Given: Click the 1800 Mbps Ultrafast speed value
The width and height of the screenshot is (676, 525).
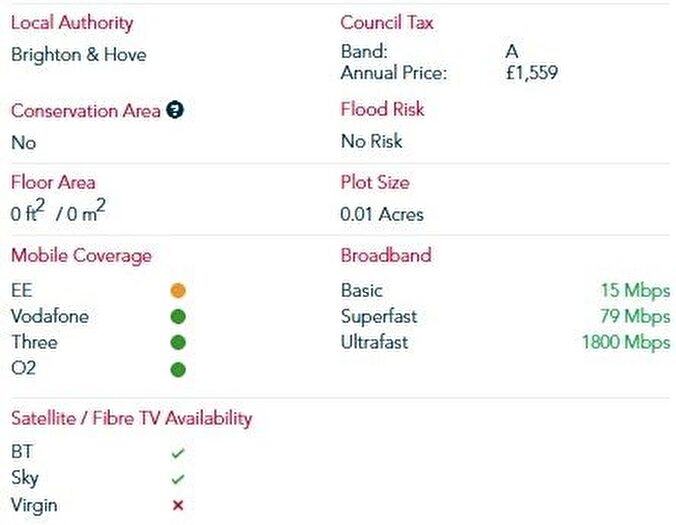Looking at the screenshot, I should click(625, 343).
